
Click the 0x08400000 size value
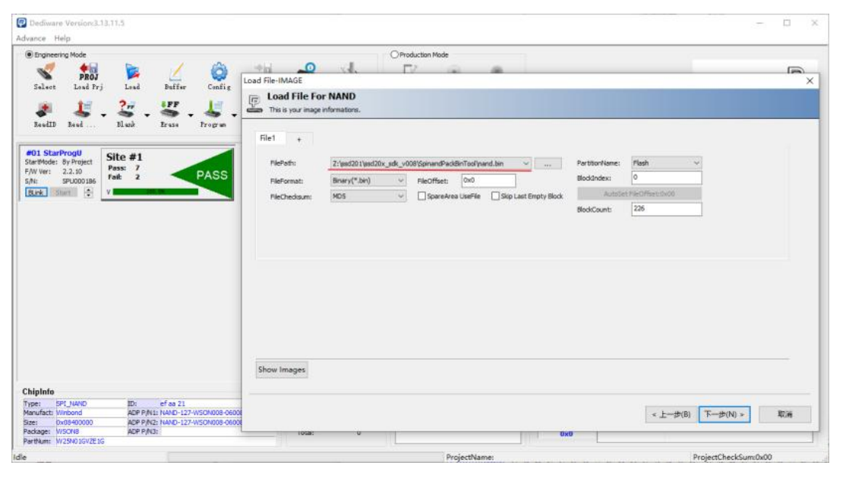pyautogui.click(x=74, y=422)
